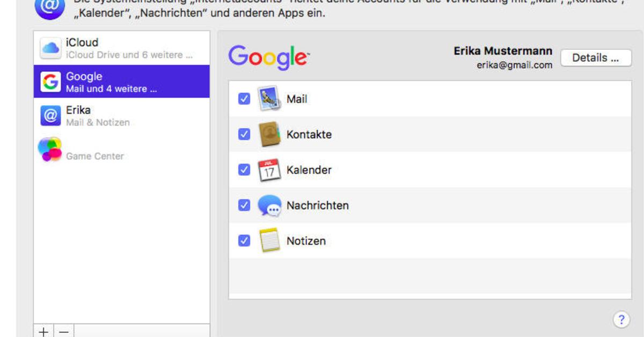Click the email erika@gmail.com
Image resolution: width=644 pixels, height=337 pixels.
click(515, 65)
